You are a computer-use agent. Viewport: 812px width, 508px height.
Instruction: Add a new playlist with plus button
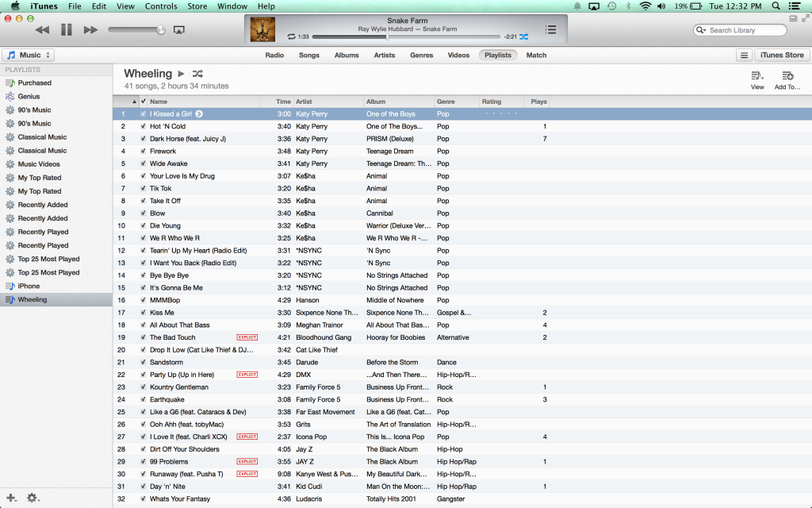coord(11,498)
